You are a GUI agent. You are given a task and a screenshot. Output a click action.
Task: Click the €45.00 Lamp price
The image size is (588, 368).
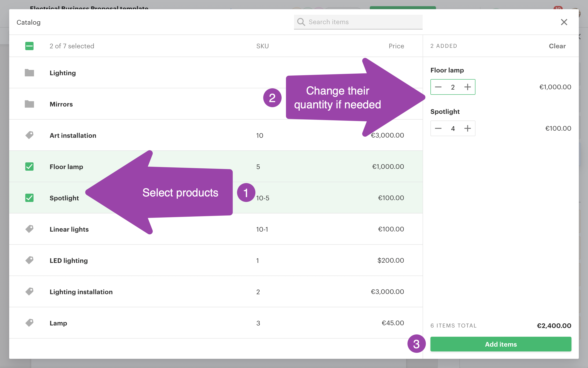[x=393, y=323]
